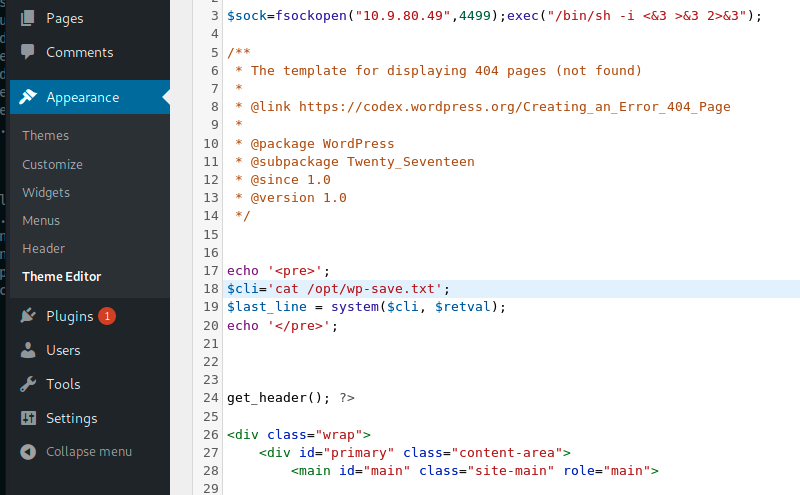Click the Comments speech bubble icon
The image size is (800, 495).
click(x=28, y=52)
